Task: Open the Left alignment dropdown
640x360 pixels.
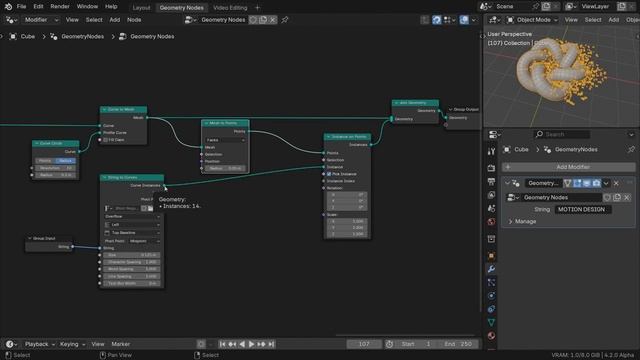Action: [132, 224]
